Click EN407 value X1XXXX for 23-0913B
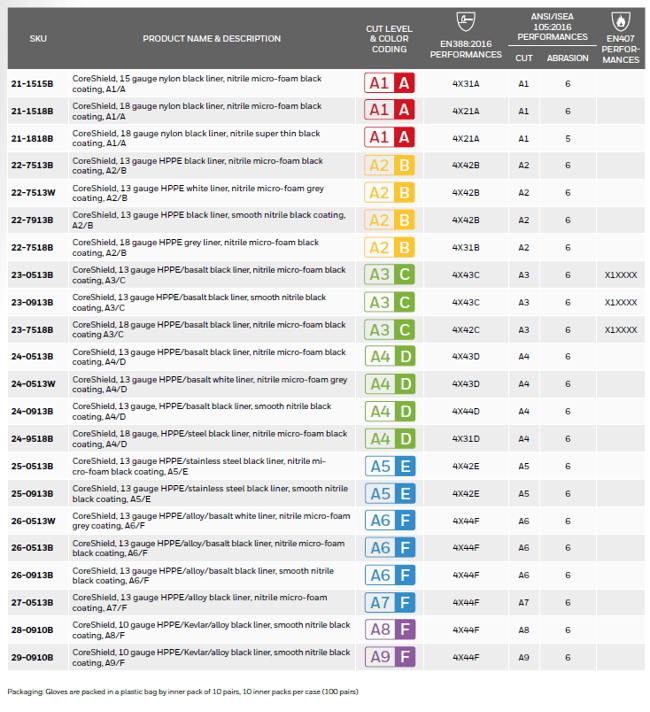This screenshot has width=650, height=712. pyautogui.click(x=620, y=302)
